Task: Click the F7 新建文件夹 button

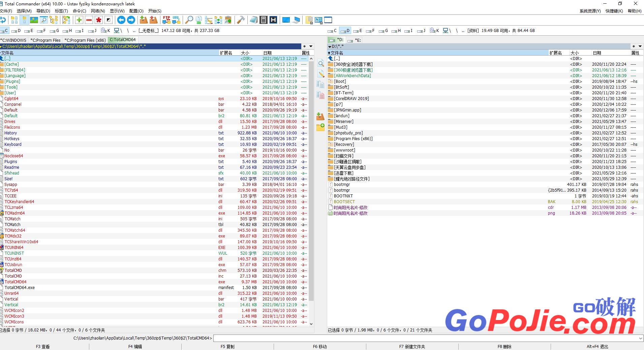Action: (412, 346)
